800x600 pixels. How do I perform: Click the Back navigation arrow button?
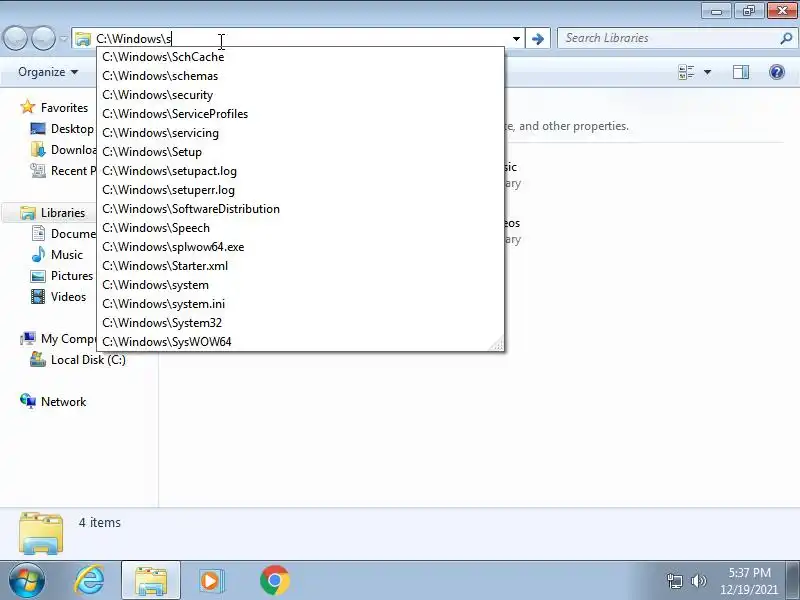(x=16, y=38)
